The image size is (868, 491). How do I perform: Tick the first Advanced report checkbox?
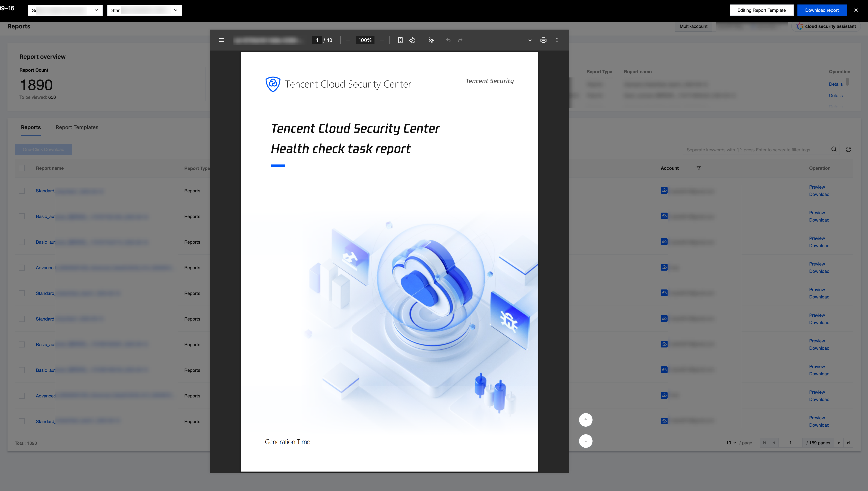coord(22,267)
